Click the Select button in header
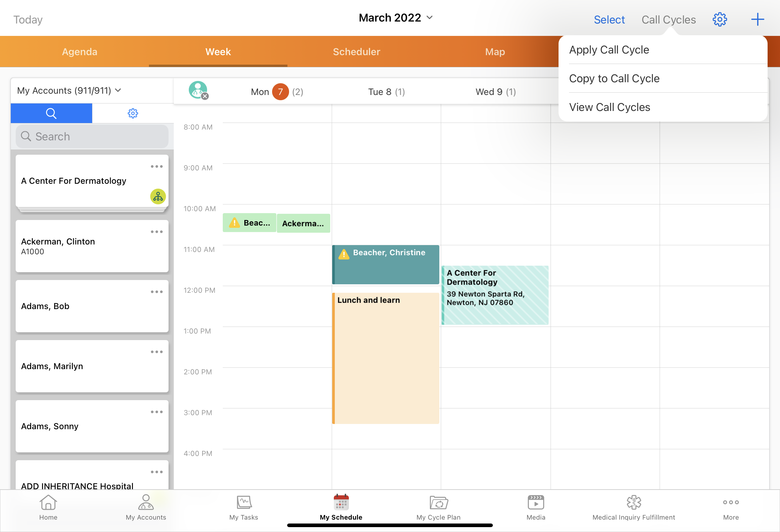The image size is (780, 532). [x=609, y=20]
